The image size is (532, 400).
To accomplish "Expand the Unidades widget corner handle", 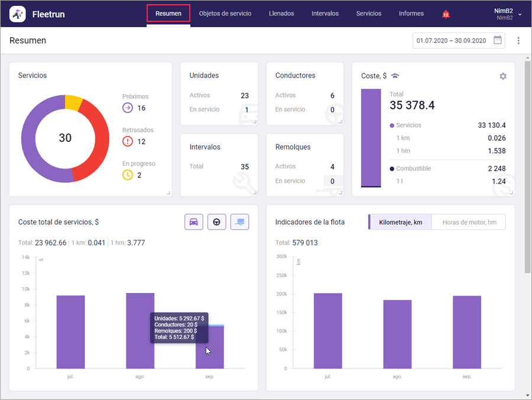I will [x=254, y=121].
